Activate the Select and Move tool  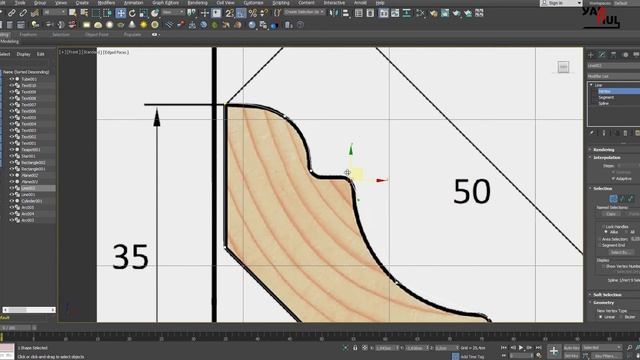pyautogui.click(x=121, y=13)
